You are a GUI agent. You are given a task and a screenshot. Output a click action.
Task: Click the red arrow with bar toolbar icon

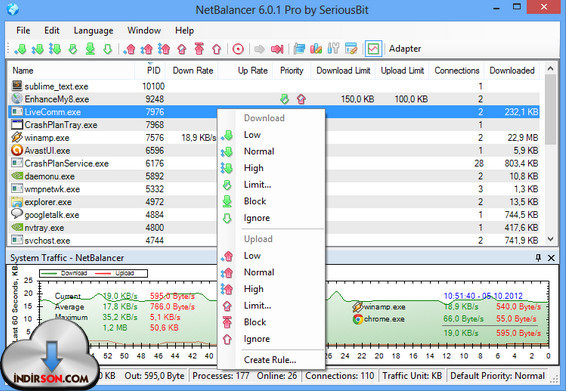(x=277, y=49)
